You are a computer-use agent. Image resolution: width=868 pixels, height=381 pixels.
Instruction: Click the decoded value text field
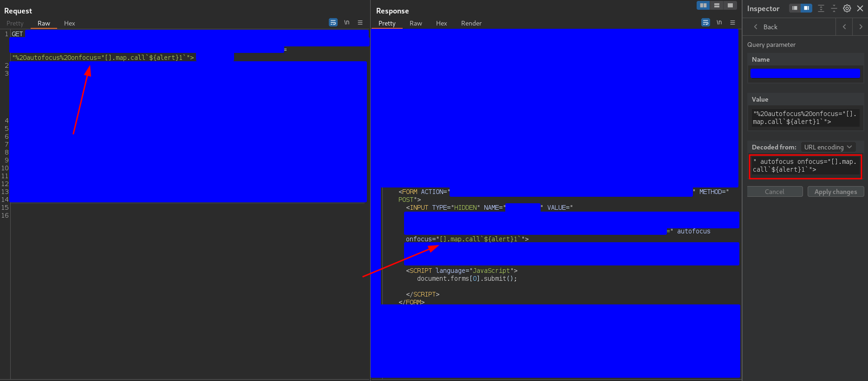(x=804, y=166)
